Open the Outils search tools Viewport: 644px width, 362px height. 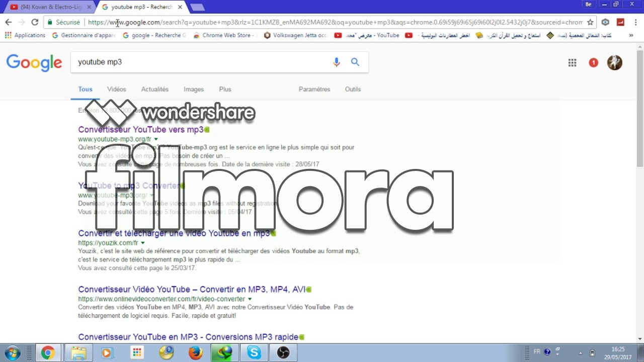pos(353,89)
